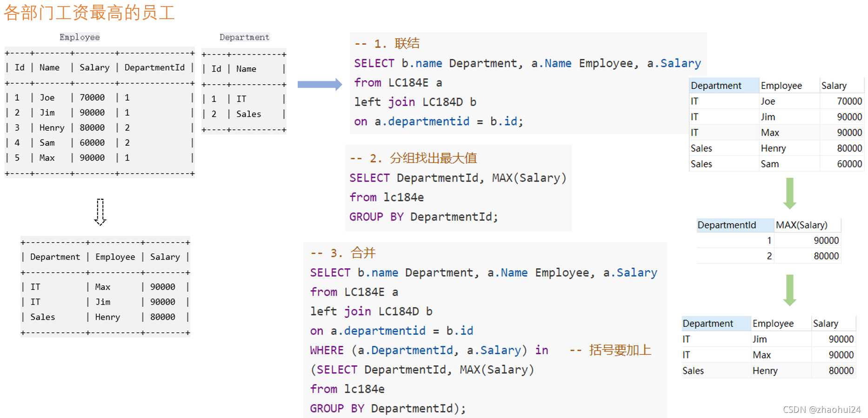The image size is (868, 418).
Task: Select the Employee table caption
Action: point(80,37)
